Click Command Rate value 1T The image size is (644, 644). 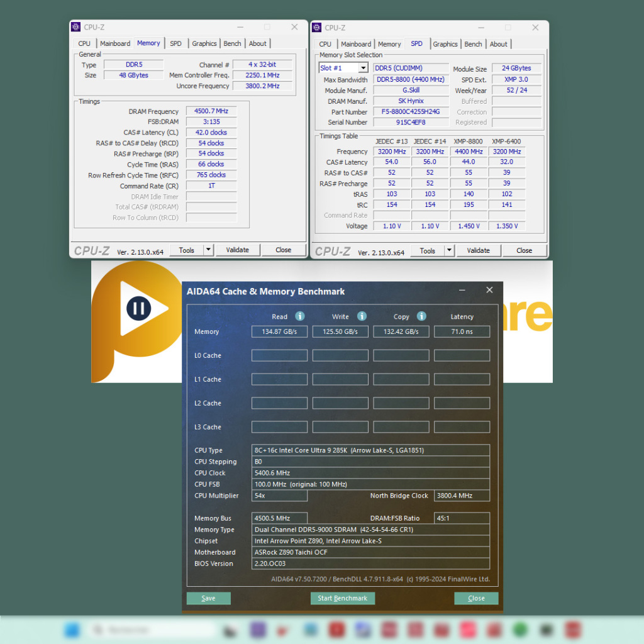(x=211, y=186)
